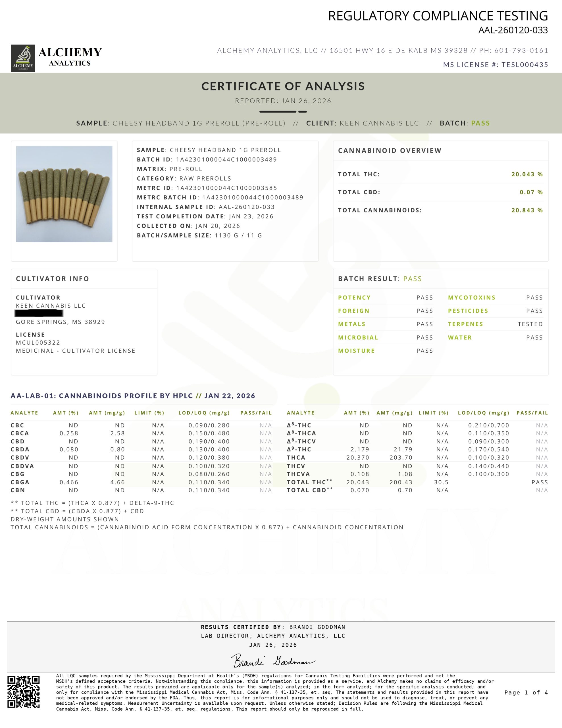The height and width of the screenshot is (728, 562).
Task: Select the POTENCY result label
Action: pyautogui.click(x=354, y=297)
